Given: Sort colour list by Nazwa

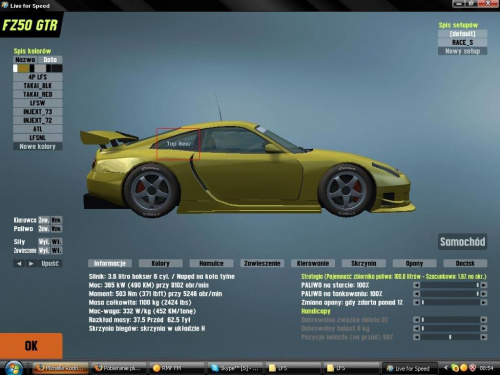Looking at the screenshot, I should tap(25, 60).
